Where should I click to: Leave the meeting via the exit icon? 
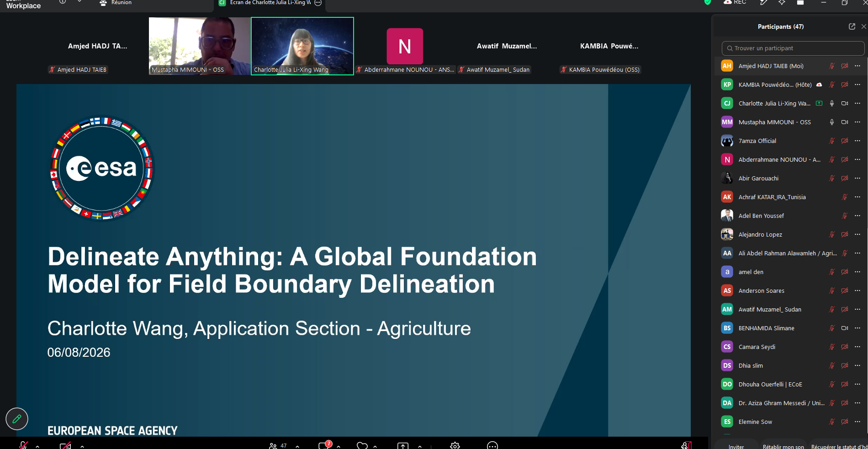[686, 445]
